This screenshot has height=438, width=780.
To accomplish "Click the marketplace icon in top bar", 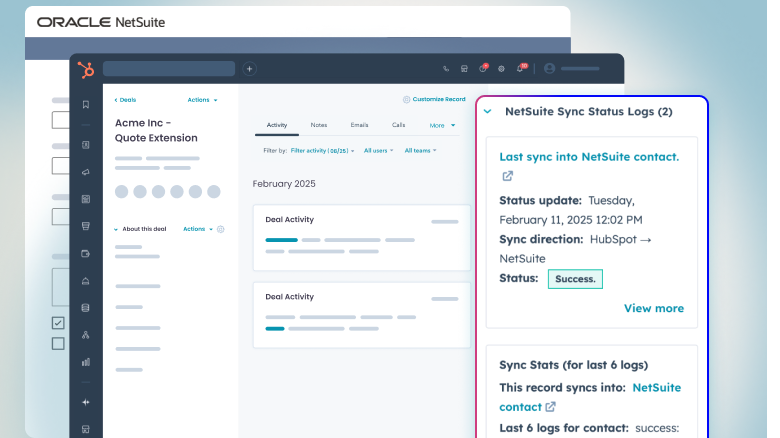I will tap(464, 69).
